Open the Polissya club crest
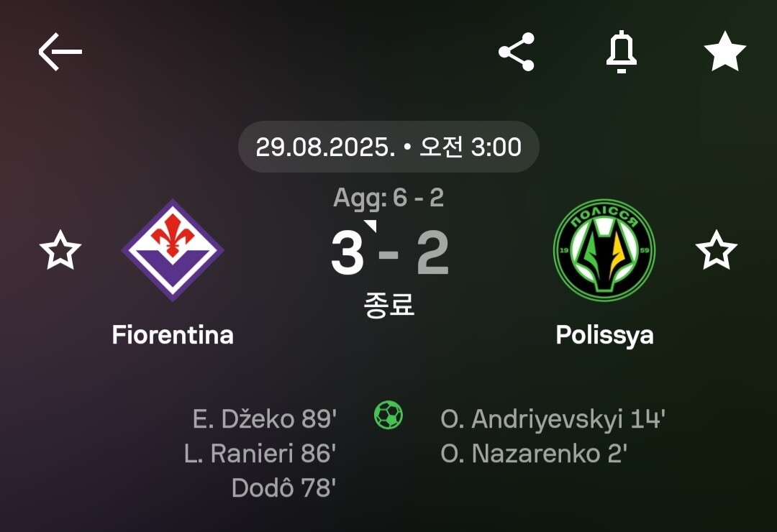Screen dimensions: 777x532 (604, 250)
